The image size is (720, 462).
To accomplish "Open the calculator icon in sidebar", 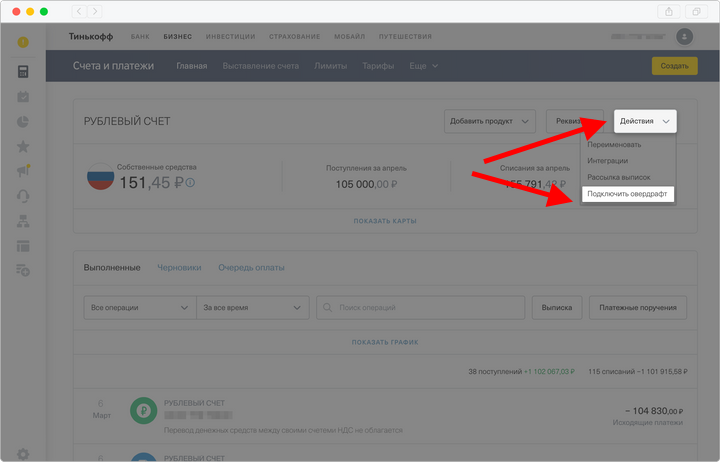I will [23, 72].
